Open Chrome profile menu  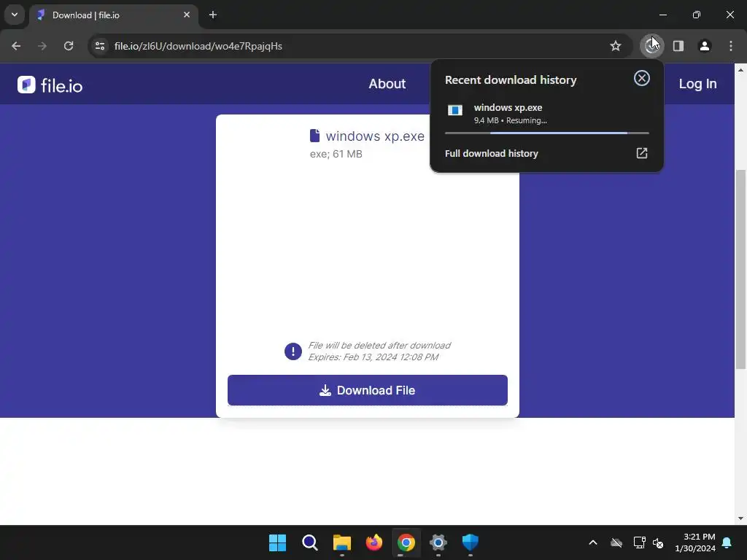click(705, 46)
